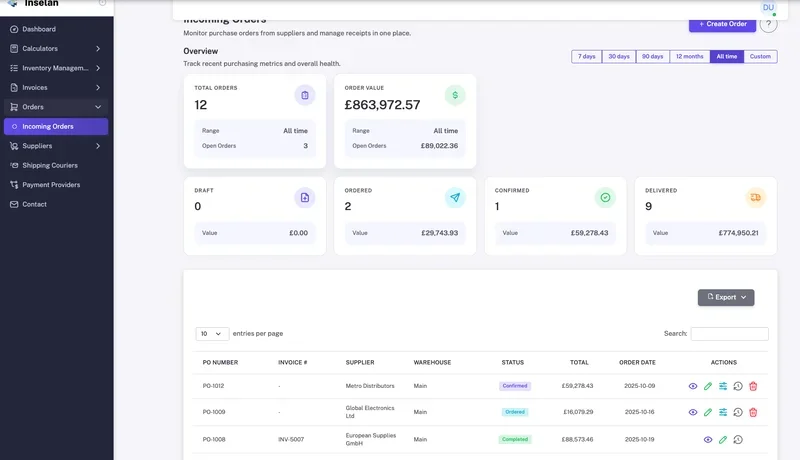Click the Shipping Couriers icon in sidebar

14,165
